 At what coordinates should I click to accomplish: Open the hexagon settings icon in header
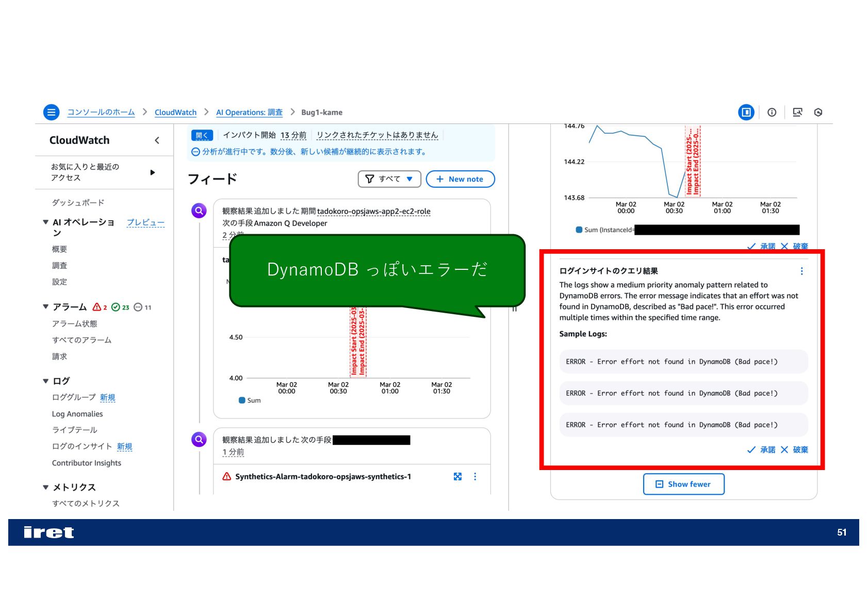[818, 112]
